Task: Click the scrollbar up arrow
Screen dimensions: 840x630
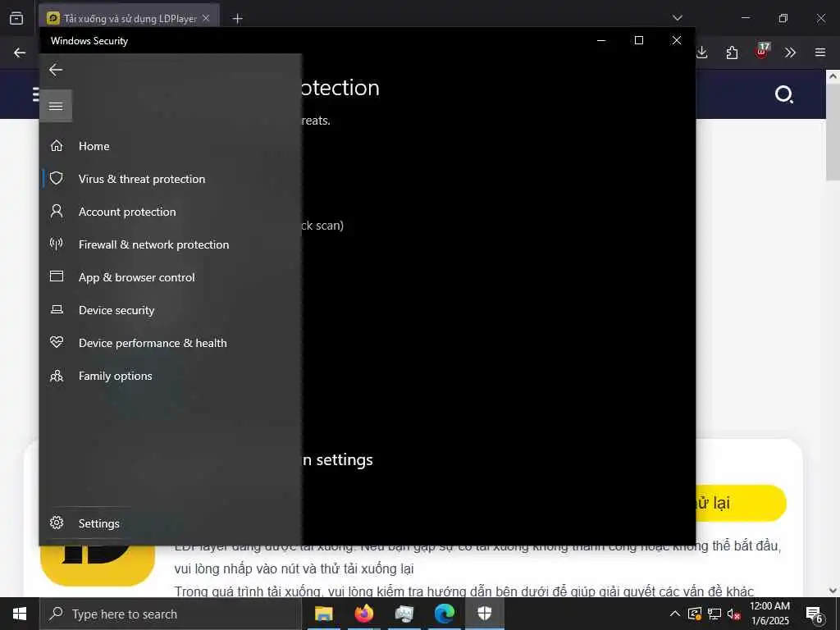Action: tap(833, 76)
